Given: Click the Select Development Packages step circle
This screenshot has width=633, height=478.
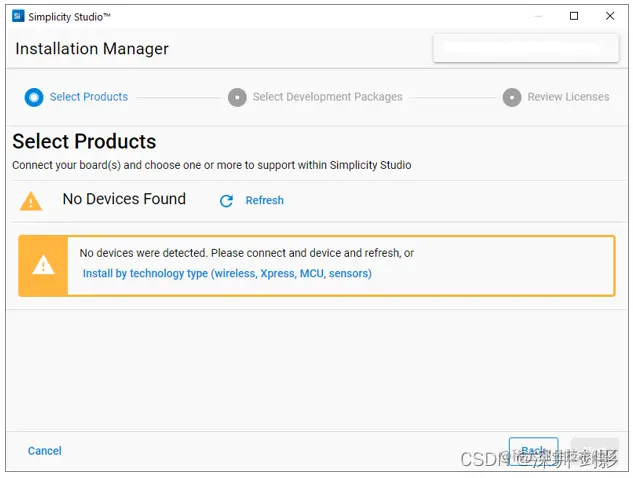Looking at the screenshot, I should 237,97.
